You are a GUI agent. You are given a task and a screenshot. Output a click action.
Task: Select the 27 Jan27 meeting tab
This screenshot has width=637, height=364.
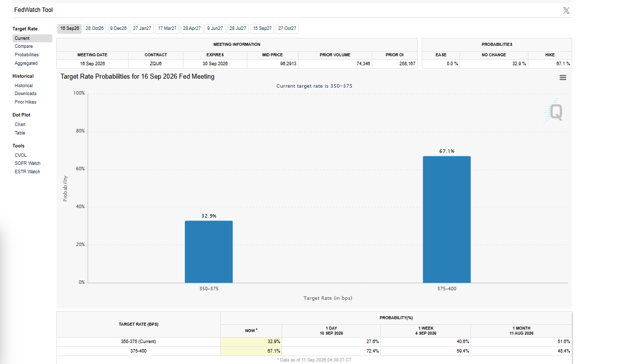click(142, 28)
